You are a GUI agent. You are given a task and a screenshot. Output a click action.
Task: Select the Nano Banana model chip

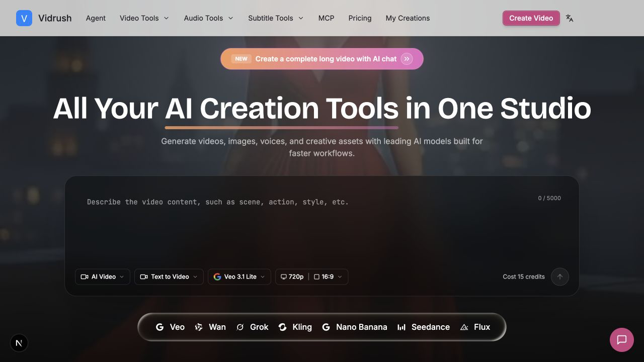(355, 327)
